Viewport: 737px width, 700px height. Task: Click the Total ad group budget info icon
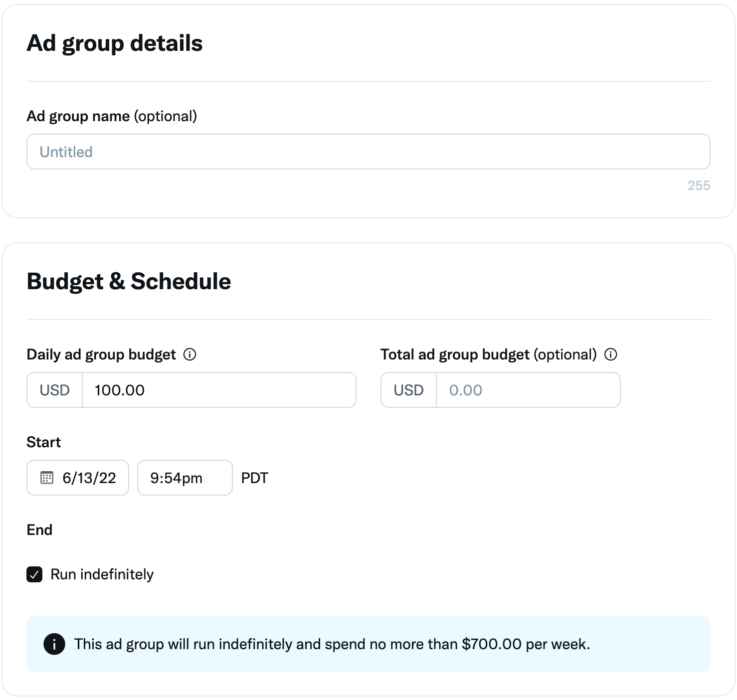point(611,354)
